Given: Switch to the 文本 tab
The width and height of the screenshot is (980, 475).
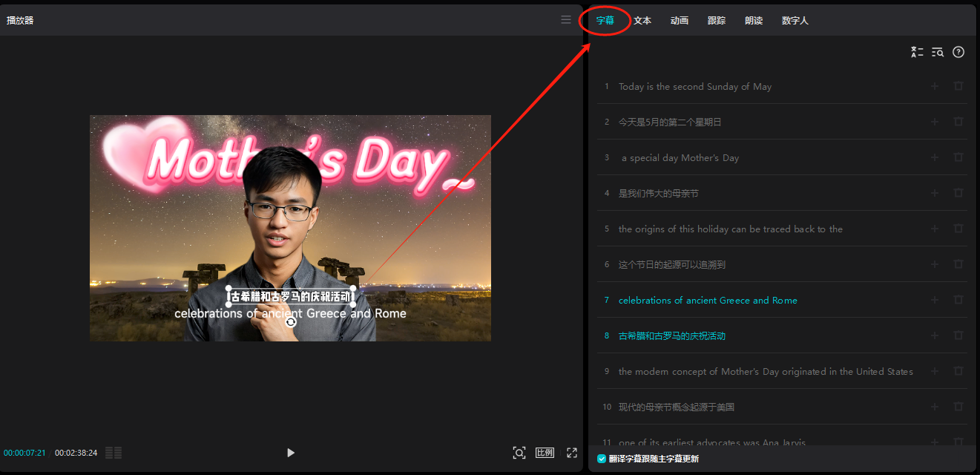Looking at the screenshot, I should 642,21.
